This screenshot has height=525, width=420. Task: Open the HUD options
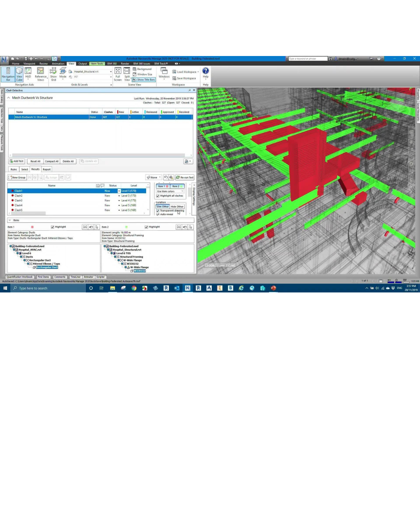tap(28, 74)
